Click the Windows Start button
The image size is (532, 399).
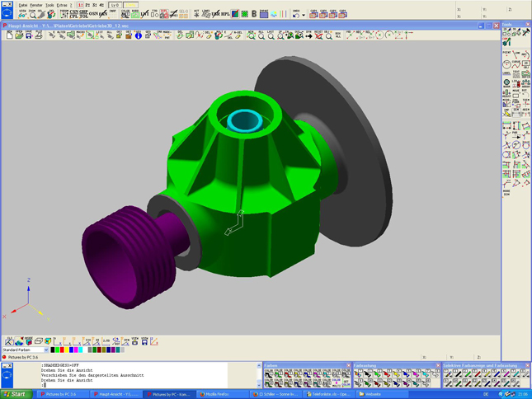point(15,394)
